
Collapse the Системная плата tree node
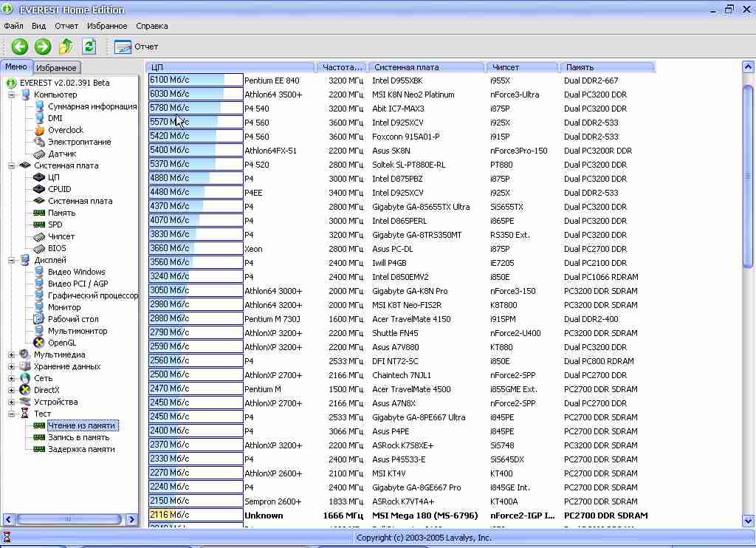(x=12, y=166)
